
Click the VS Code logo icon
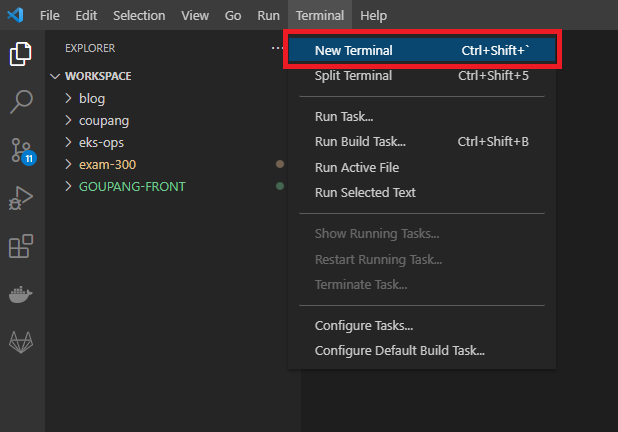click(x=15, y=15)
